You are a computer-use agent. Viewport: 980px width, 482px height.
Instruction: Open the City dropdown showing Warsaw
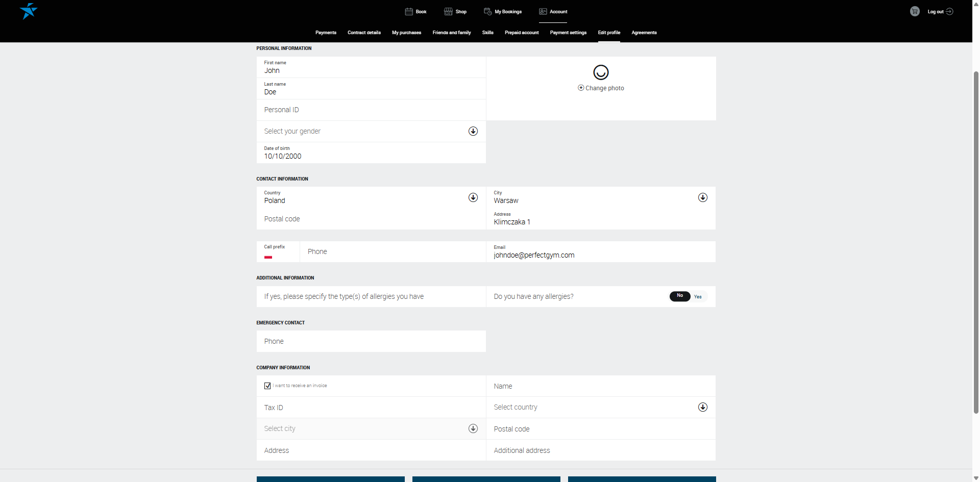pos(703,197)
